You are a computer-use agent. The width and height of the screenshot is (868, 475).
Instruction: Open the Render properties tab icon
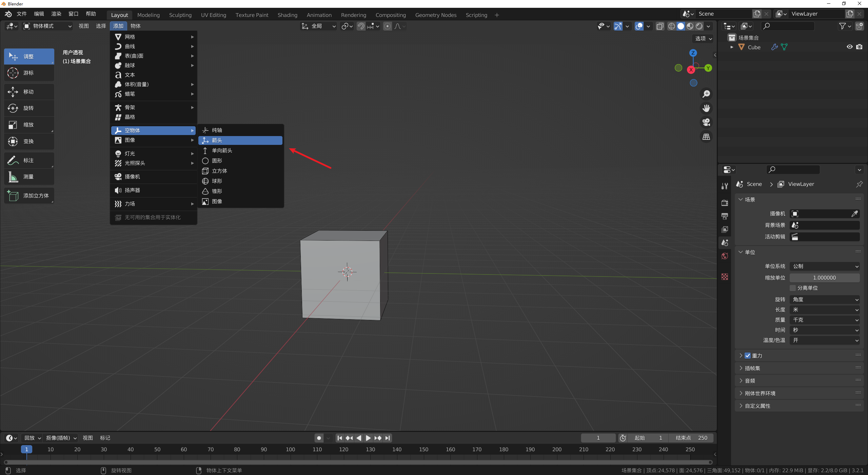[x=725, y=203]
